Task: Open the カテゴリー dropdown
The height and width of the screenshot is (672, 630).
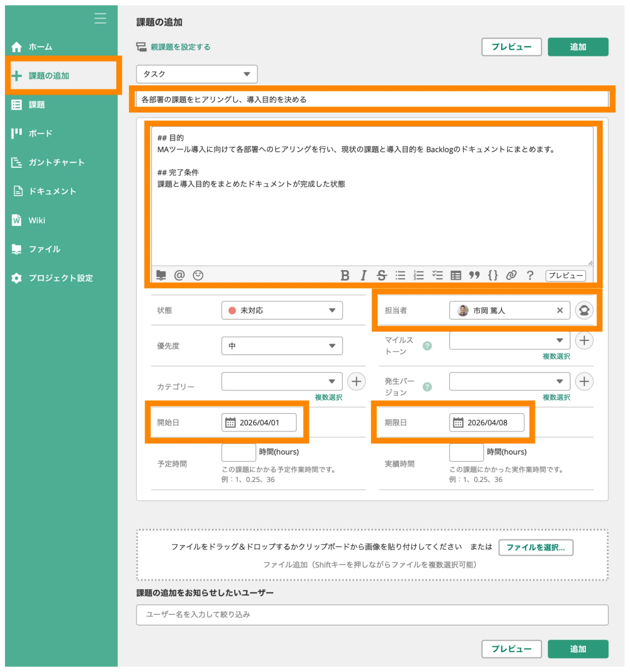Action: pos(282,382)
